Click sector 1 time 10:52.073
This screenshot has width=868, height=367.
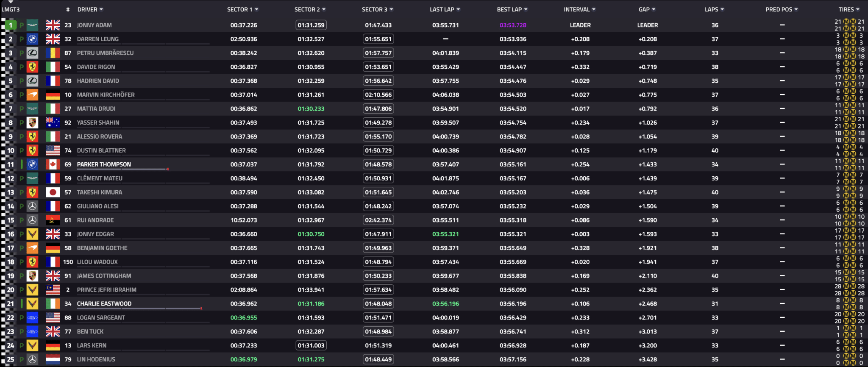point(244,220)
